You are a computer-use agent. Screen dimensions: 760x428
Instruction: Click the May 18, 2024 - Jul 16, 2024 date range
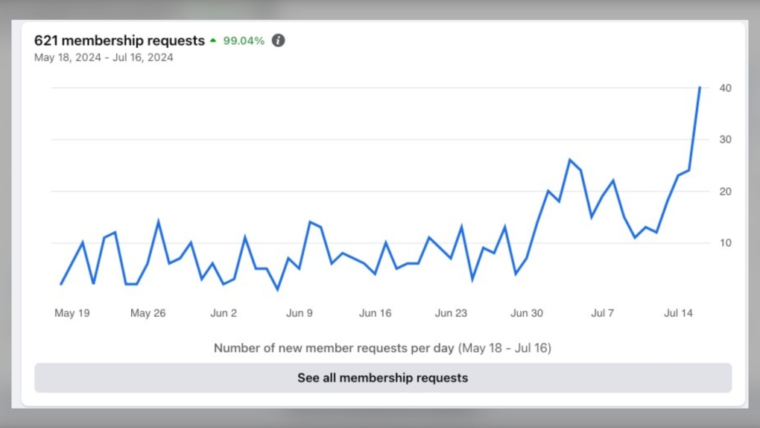coord(104,58)
